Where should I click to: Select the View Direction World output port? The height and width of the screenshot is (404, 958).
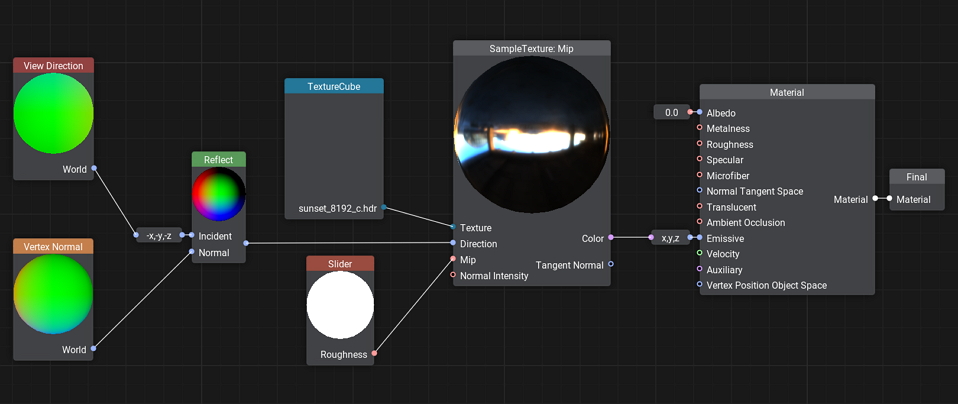pyautogui.click(x=93, y=169)
